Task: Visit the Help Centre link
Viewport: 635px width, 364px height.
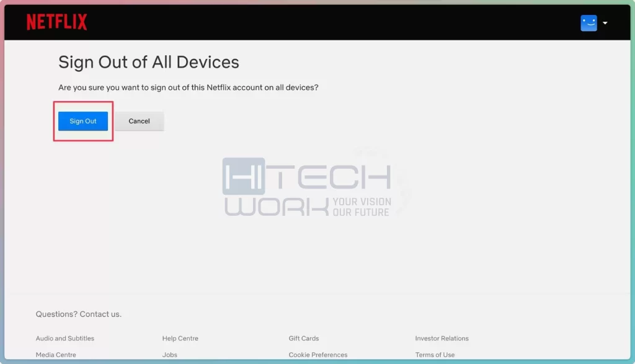Action: 180,339
